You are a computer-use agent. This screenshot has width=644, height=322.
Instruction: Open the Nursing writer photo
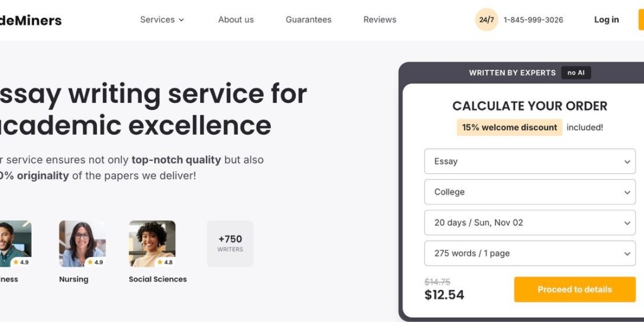pyautogui.click(x=82, y=243)
